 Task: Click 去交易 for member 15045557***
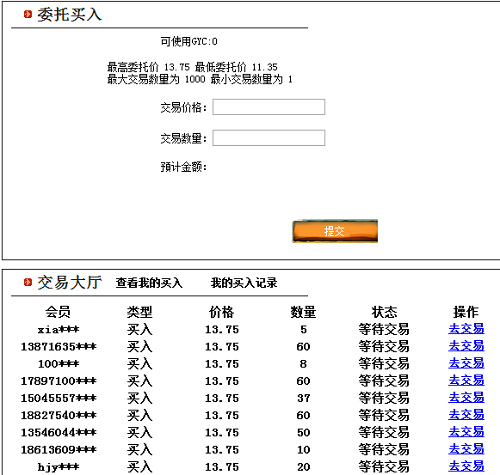tap(466, 398)
